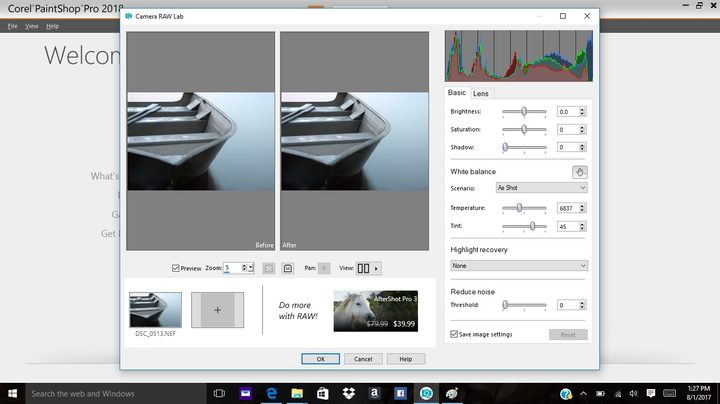Viewport: 720px width, 404px height.
Task: Select the side-by-side View mode icon
Action: [x=363, y=268]
